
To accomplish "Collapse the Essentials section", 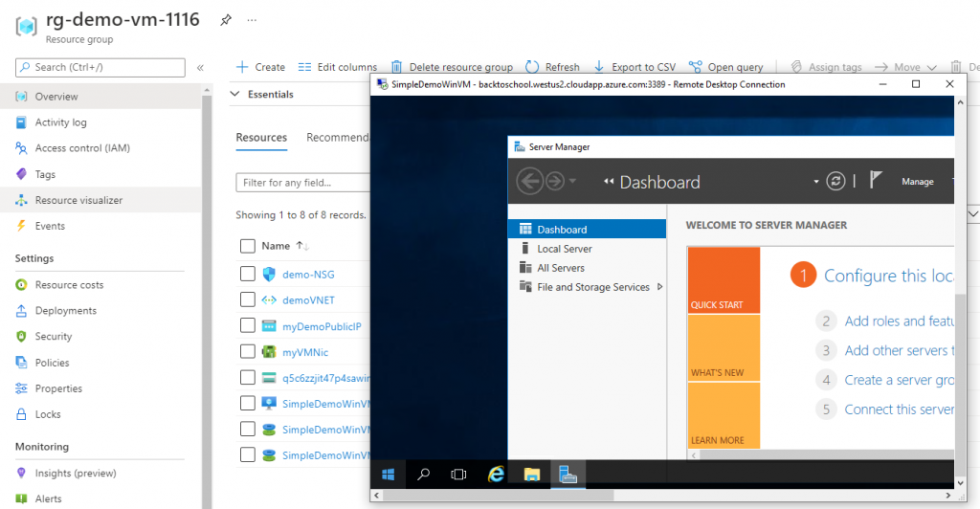I will [x=235, y=95].
